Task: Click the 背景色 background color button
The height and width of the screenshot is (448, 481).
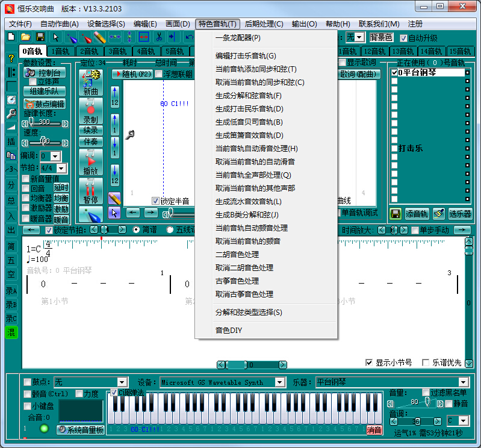Action: pyautogui.click(x=381, y=37)
